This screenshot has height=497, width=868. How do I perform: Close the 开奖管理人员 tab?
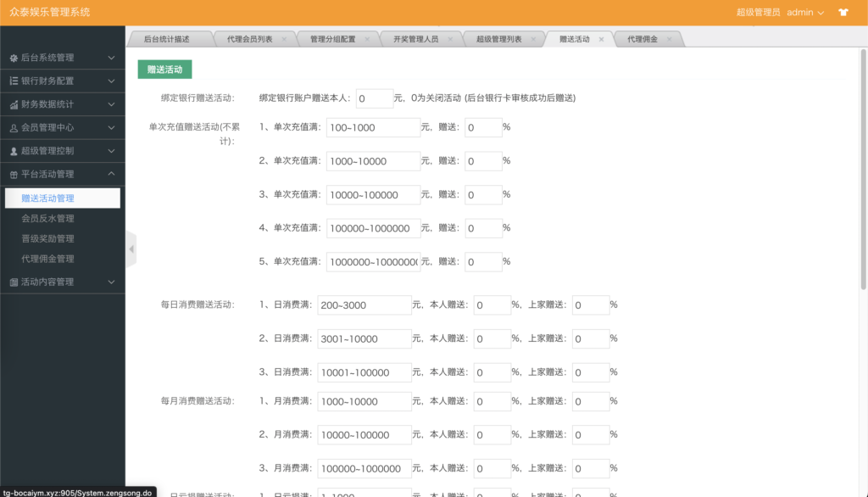[x=450, y=39]
